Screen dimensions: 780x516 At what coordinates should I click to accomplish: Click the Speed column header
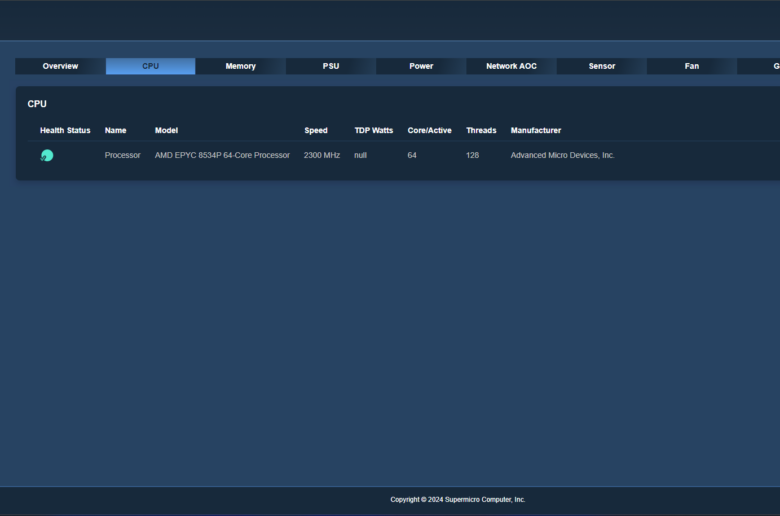pos(316,130)
